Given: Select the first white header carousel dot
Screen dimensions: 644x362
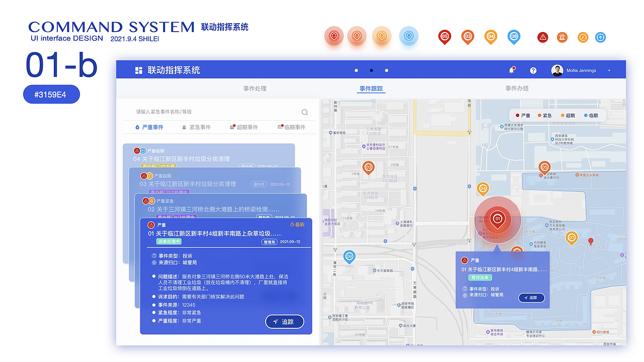Looking at the screenshot, I should point(356,70).
